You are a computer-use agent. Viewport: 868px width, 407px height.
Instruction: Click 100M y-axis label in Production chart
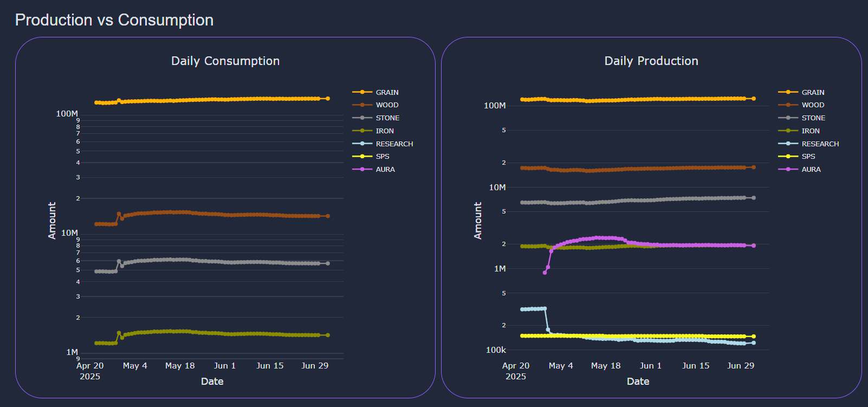495,106
